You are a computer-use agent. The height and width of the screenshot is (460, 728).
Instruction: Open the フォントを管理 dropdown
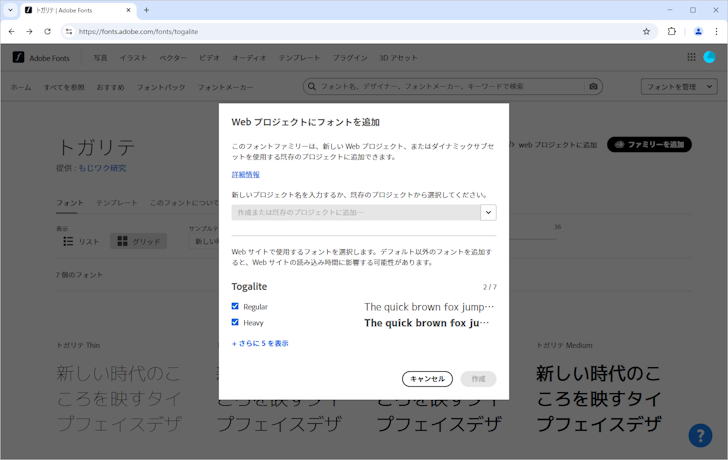click(x=679, y=87)
